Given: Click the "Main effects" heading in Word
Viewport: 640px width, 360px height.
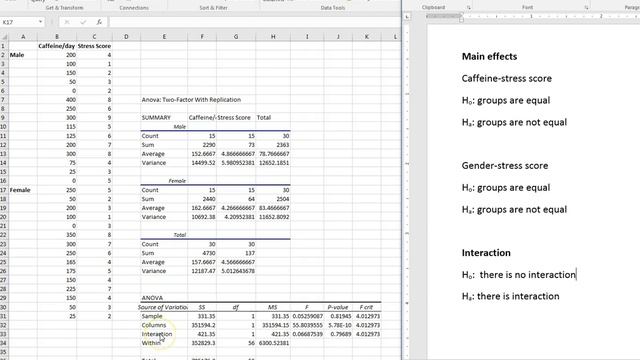Looking at the screenshot, I should pos(489,56).
